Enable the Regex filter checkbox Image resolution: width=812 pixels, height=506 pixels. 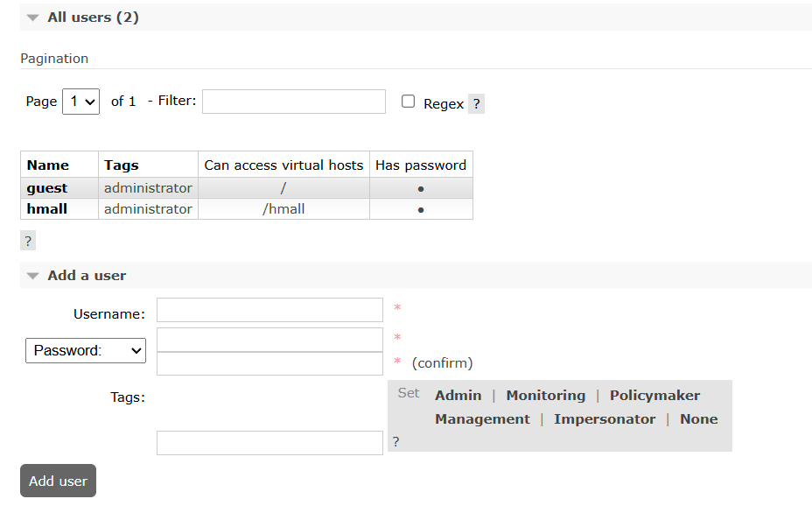coord(408,102)
